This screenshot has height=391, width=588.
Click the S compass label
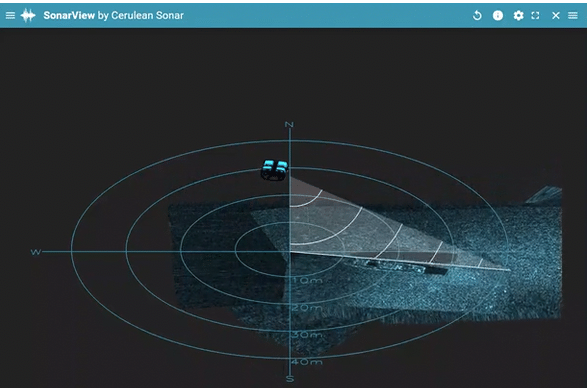[x=290, y=379]
